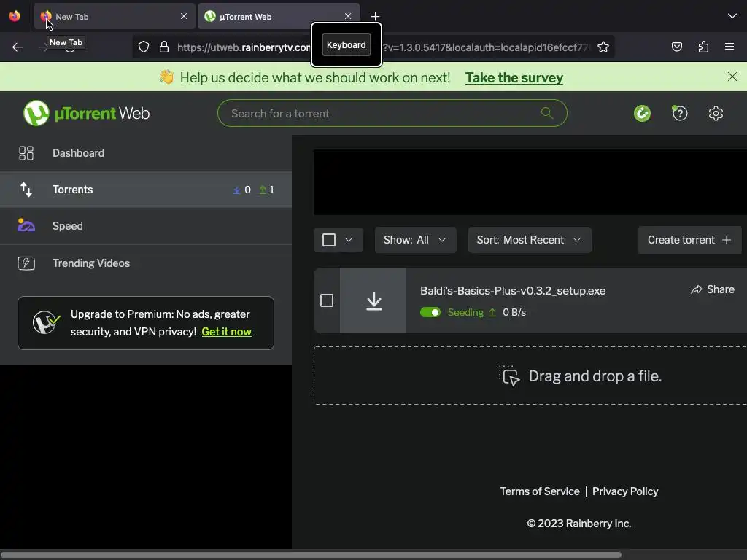The image size is (747, 560).
Task: Switch to the New Tab browser tab
Action: [115, 16]
